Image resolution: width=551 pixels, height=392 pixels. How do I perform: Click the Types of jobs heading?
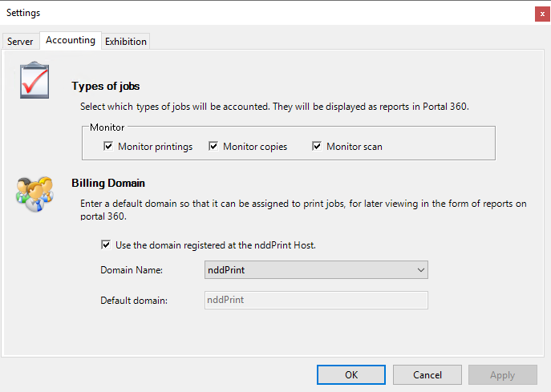(x=106, y=87)
